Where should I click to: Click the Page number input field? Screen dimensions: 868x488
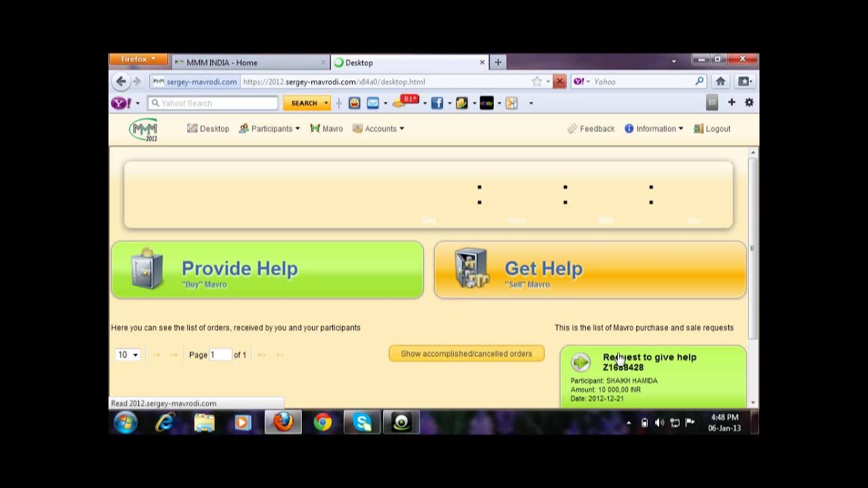pos(220,354)
